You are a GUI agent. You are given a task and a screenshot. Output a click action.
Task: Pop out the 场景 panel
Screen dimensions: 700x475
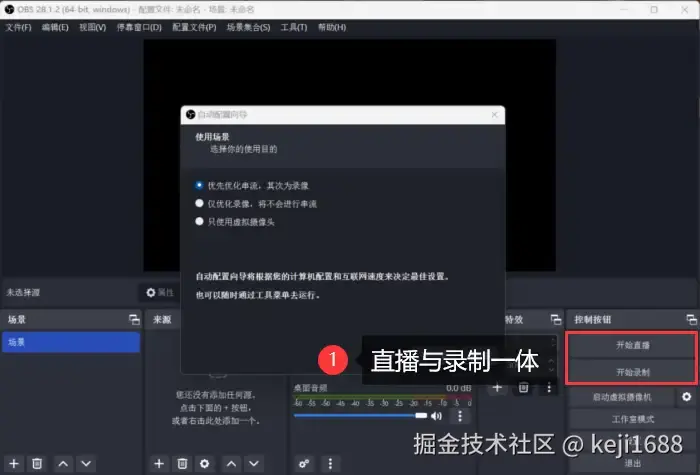[134, 319]
